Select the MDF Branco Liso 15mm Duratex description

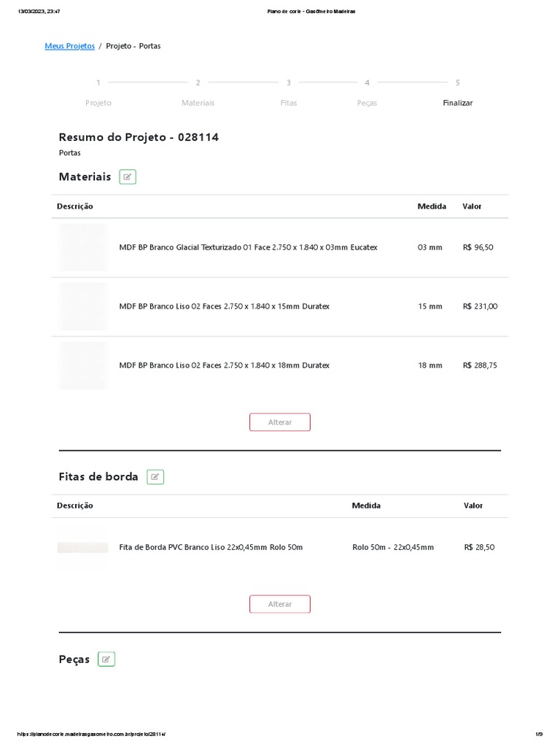click(224, 306)
